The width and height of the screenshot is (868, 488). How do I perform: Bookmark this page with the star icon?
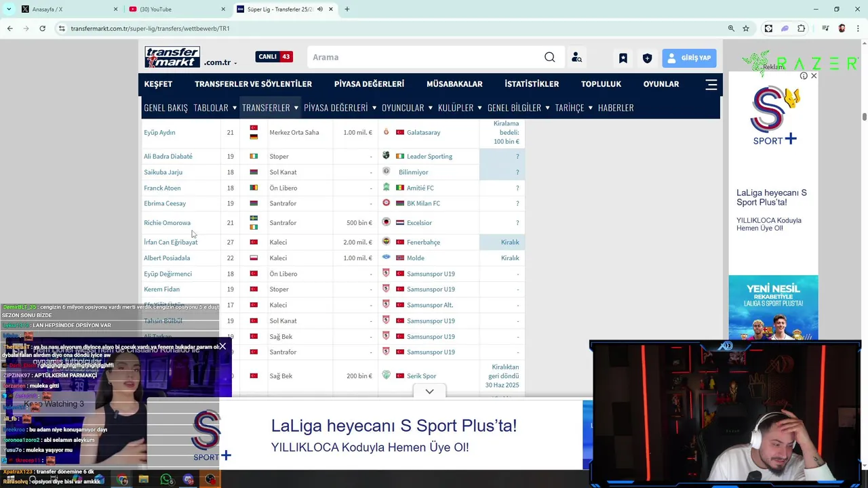(746, 28)
